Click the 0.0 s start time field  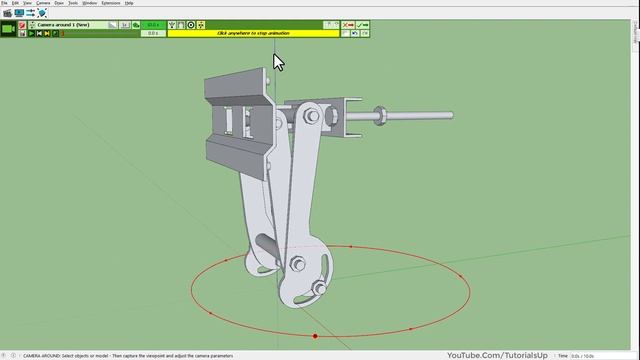click(x=153, y=33)
